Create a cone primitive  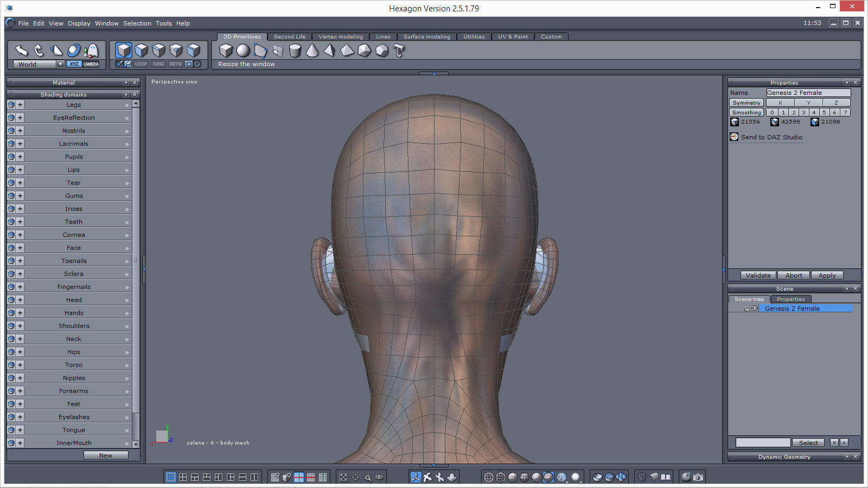(x=312, y=50)
